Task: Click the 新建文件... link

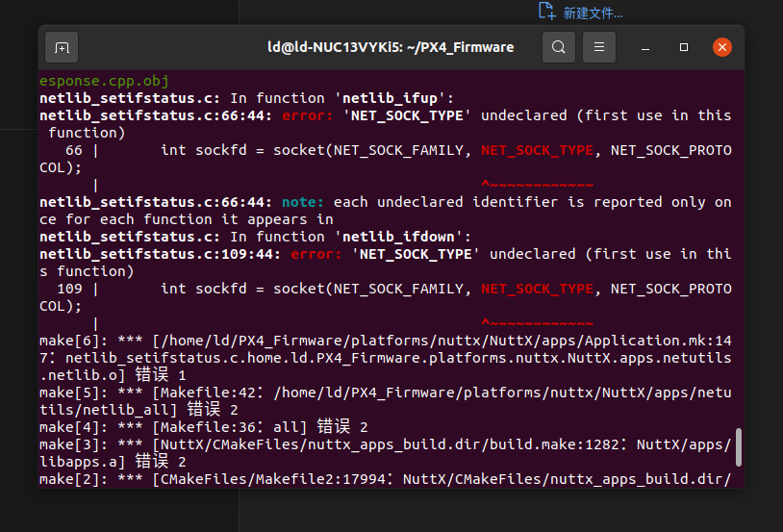Action: click(x=593, y=13)
